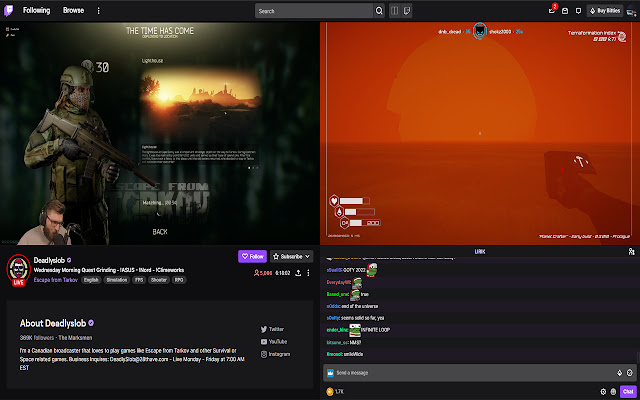The width and height of the screenshot is (640, 400).
Task: Open the Browse page
Action: (73, 11)
